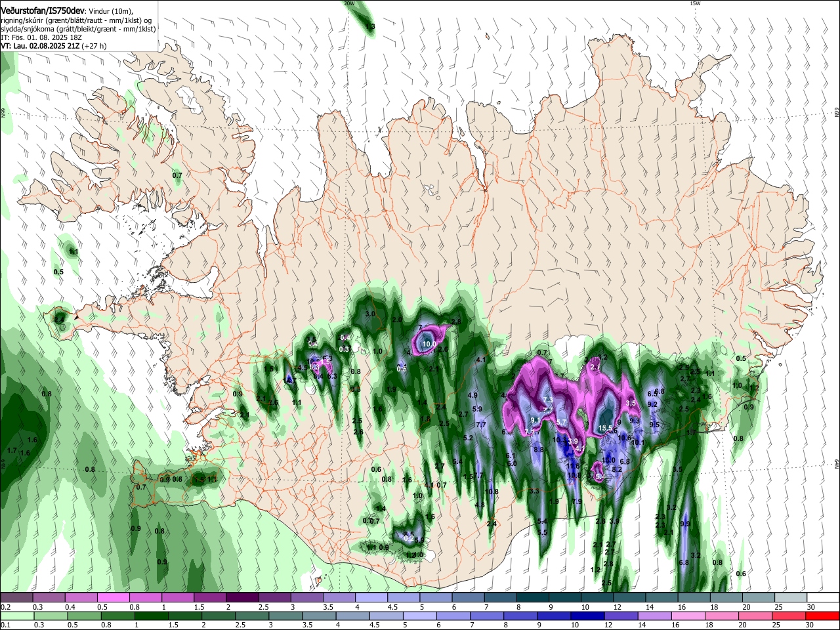
Task: Click the 7.3 precipitation value
Action: pos(549,400)
